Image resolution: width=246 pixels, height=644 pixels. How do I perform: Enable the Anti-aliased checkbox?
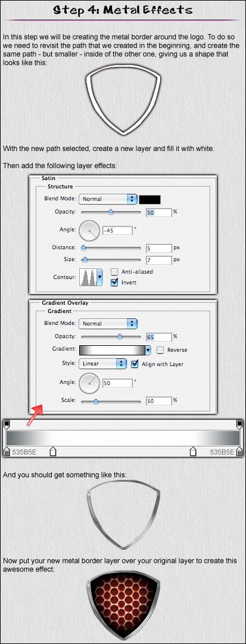tap(114, 272)
